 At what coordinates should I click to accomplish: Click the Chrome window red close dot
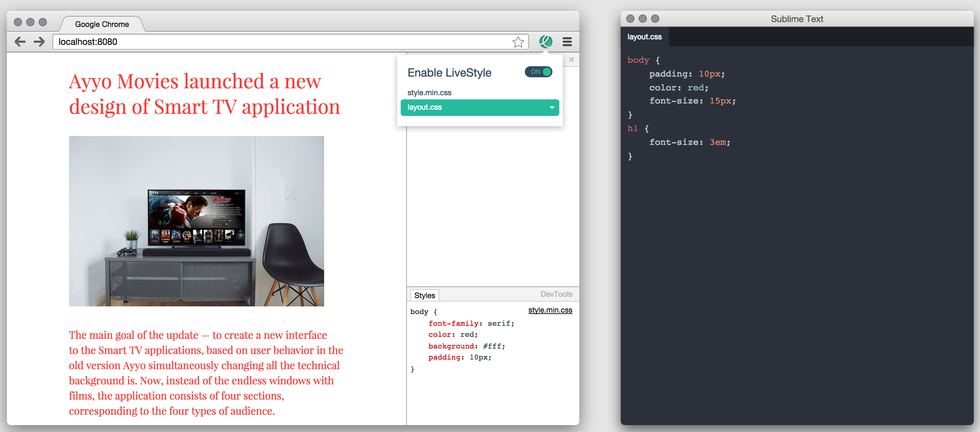[x=18, y=22]
